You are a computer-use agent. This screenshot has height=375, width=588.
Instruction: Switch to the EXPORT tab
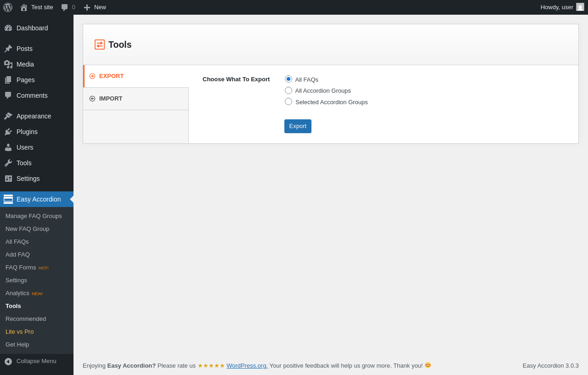[x=136, y=76]
